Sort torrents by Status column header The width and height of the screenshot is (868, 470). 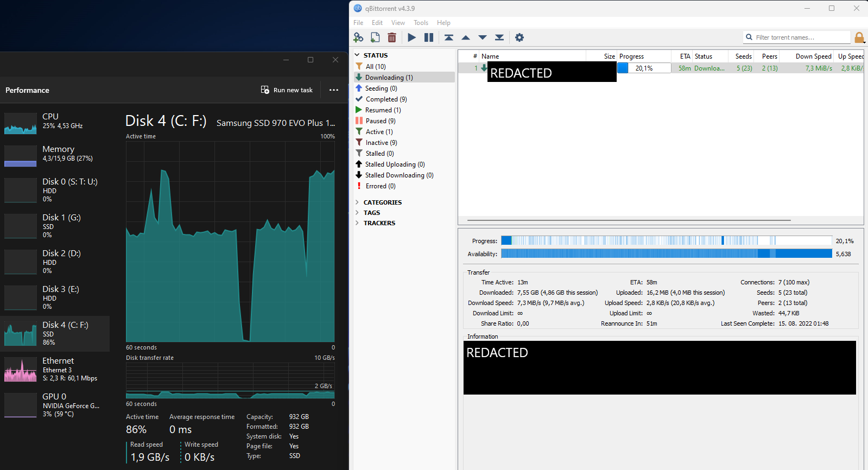(x=710, y=56)
